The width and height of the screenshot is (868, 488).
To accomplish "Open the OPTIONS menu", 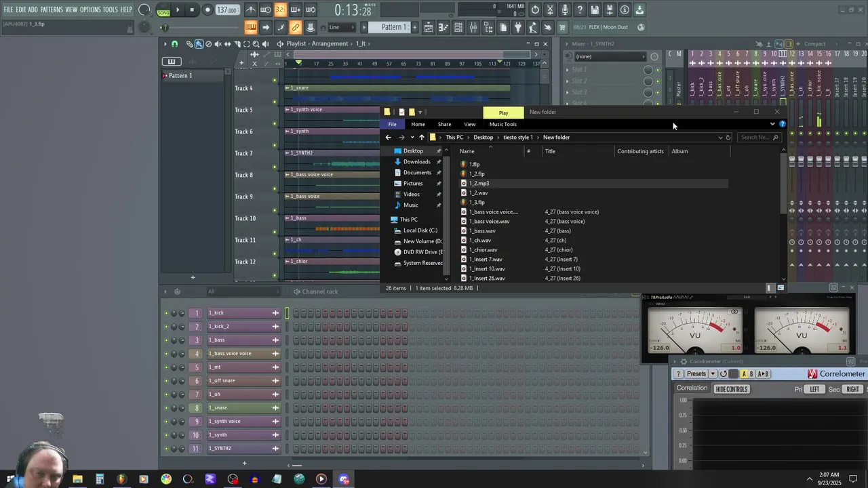I will [x=90, y=9].
